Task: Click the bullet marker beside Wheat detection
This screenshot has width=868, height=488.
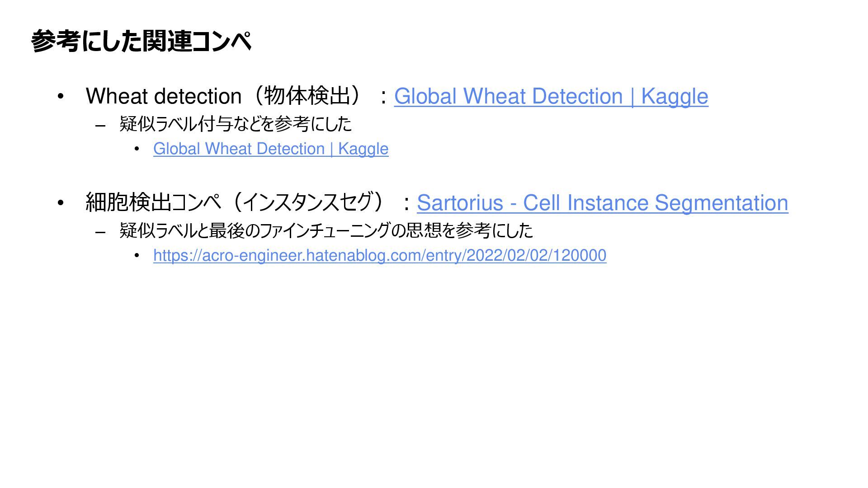Action: click(61, 97)
